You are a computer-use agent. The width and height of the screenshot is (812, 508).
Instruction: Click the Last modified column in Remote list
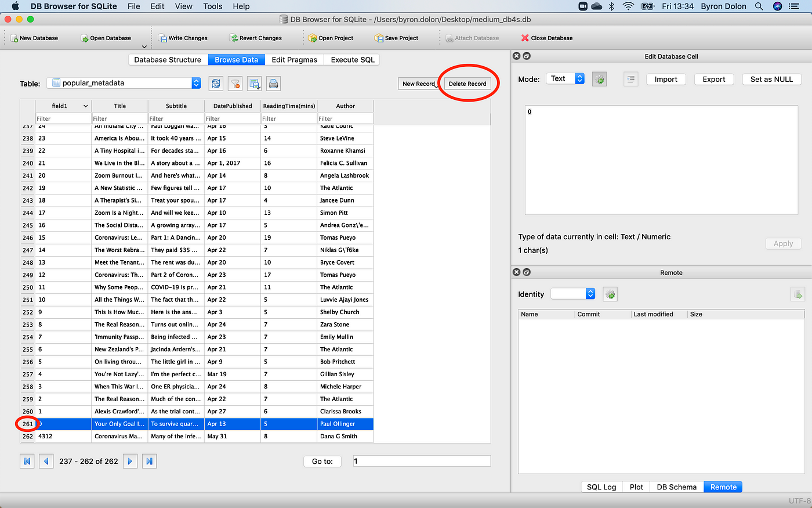pos(658,314)
